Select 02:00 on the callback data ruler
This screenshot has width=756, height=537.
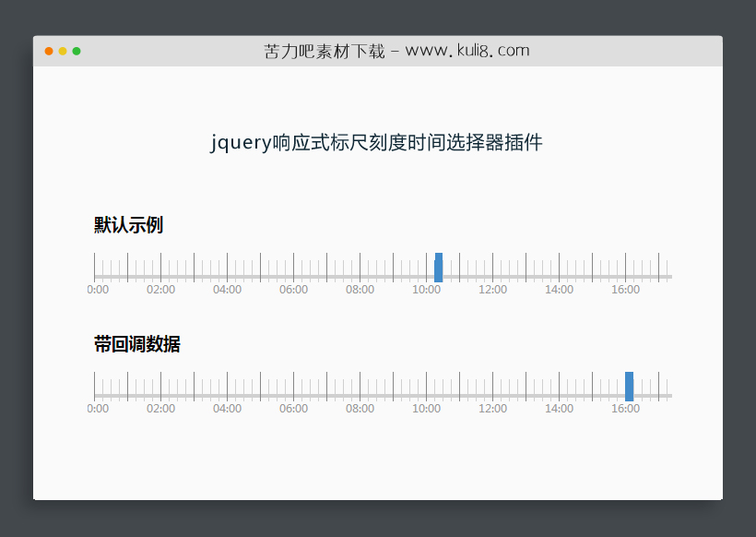coord(161,408)
